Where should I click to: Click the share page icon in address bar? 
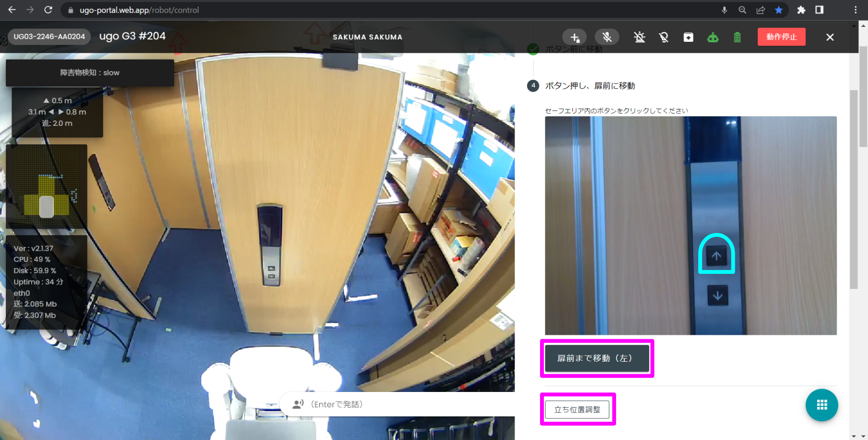click(760, 10)
